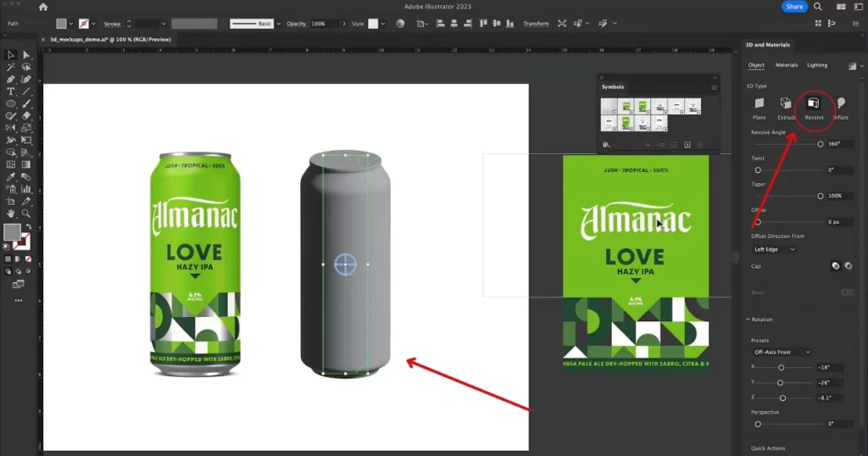This screenshot has height=456, width=868.
Task: Click the Stroke label link
Action: click(113, 24)
